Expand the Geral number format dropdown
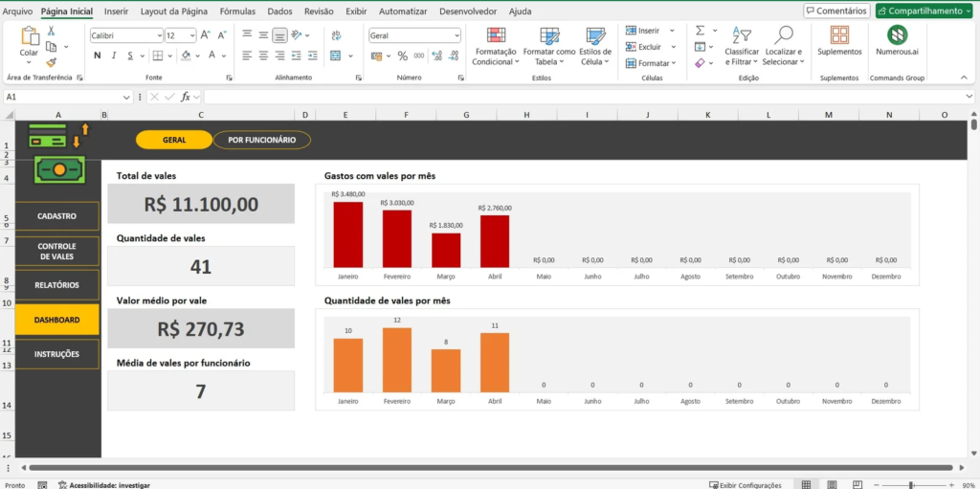Screen dimensions: 980x489 [457, 35]
